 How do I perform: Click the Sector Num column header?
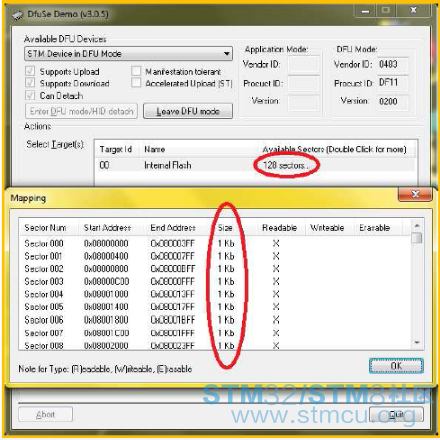[49, 228]
